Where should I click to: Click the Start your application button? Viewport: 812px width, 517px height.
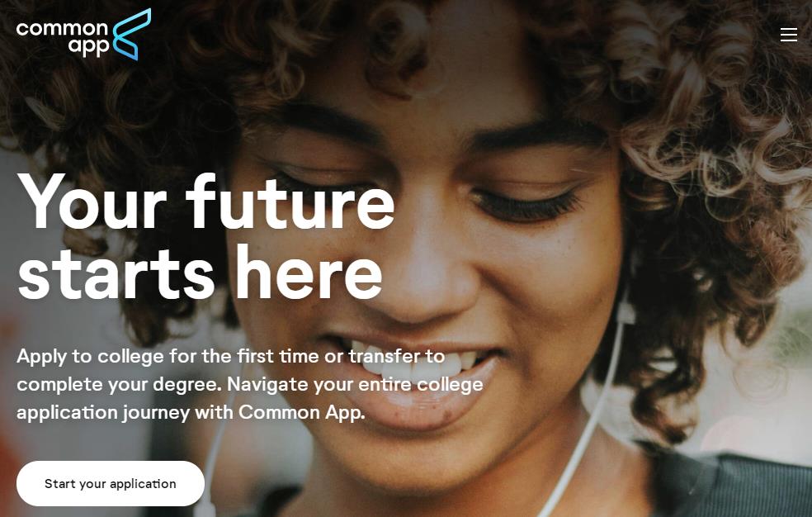(111, 483)
